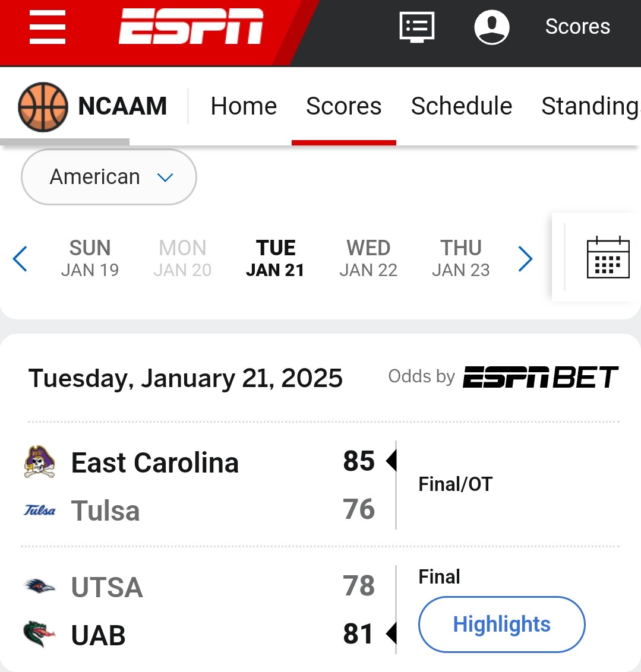Expand the American conference dropdown
Screen dimensions: 641x672
(109, 176)
